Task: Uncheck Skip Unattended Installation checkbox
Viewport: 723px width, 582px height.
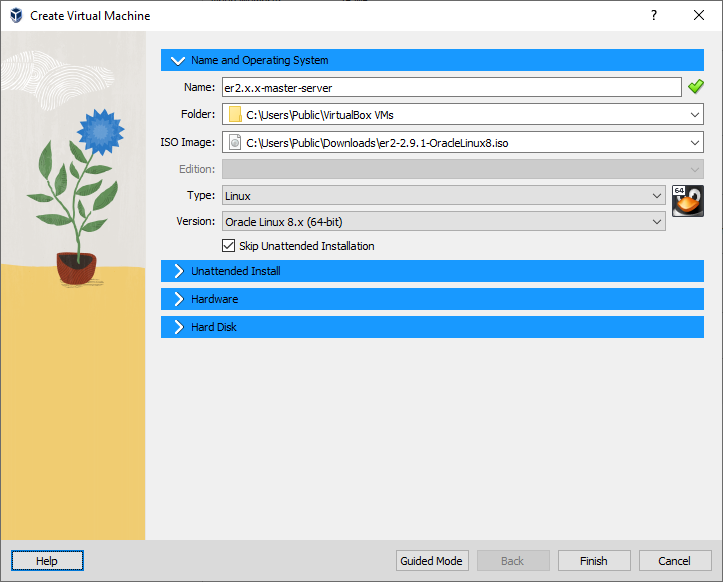Action: click(x=228, y=246)
